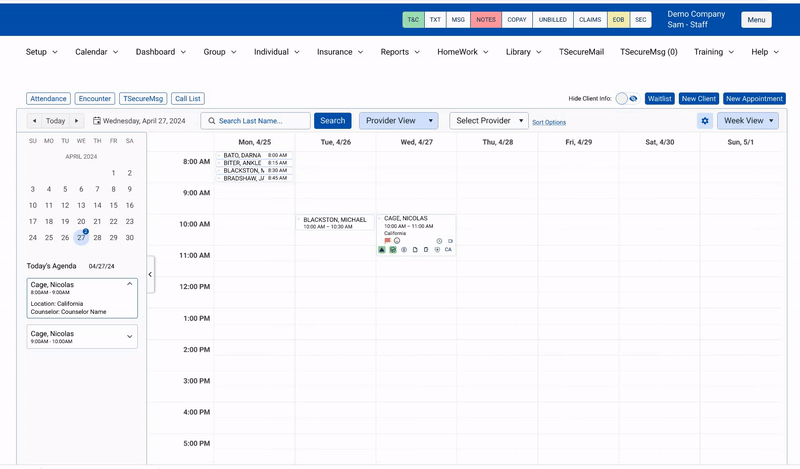Click the red flag icon on Nicolas Cage appointment

click(387, 241)
